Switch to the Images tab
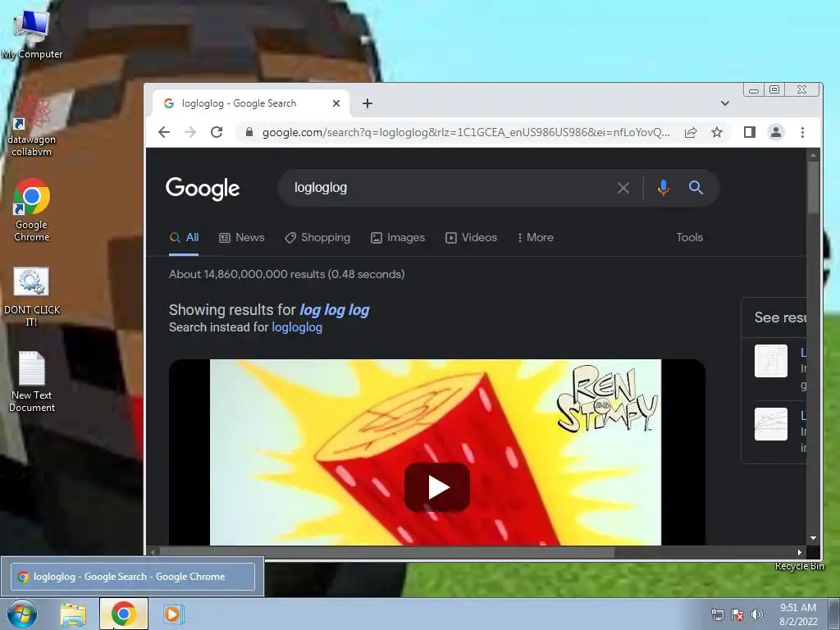 coord(398,237)
